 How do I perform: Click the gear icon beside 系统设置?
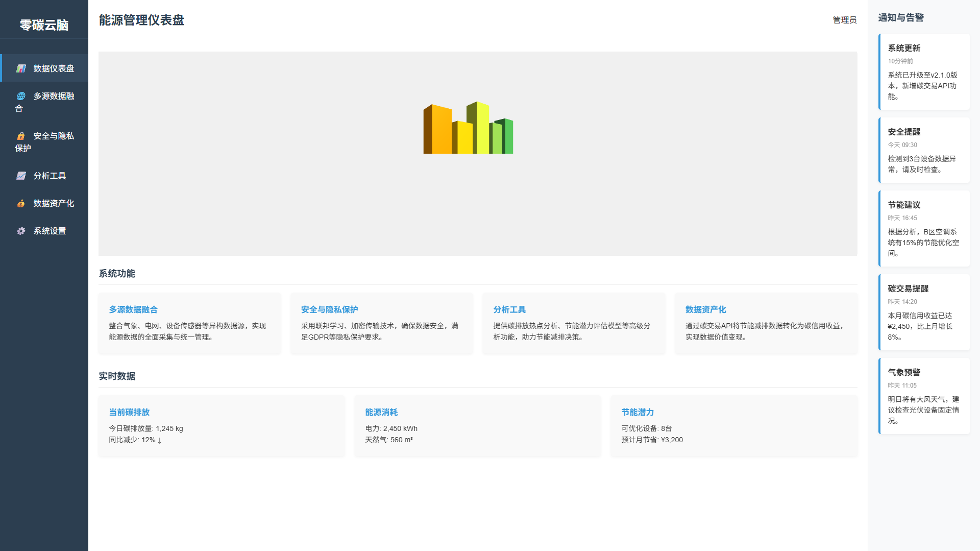coord(21,231)
